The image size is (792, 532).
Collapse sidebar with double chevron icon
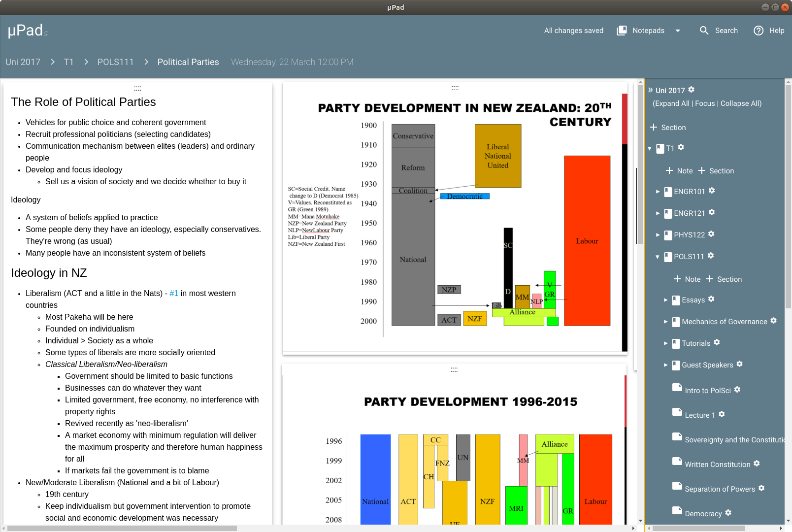click(650, 90)
